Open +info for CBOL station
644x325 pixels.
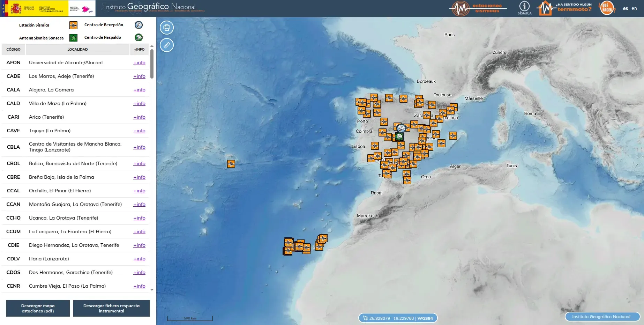(x=139, y=164)
